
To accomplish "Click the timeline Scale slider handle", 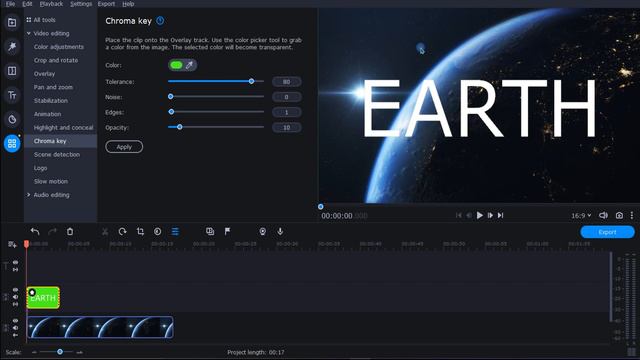I will [60, 351].
